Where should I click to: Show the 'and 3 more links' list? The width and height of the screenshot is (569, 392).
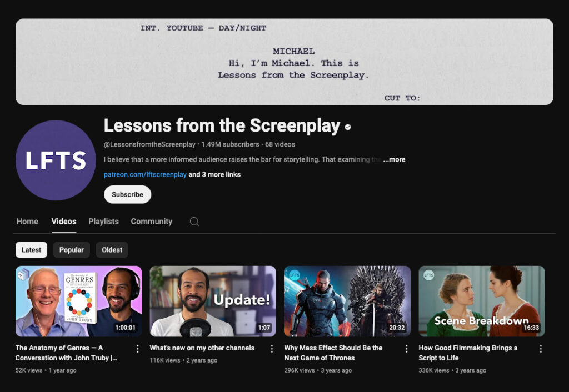coord(214,174)
